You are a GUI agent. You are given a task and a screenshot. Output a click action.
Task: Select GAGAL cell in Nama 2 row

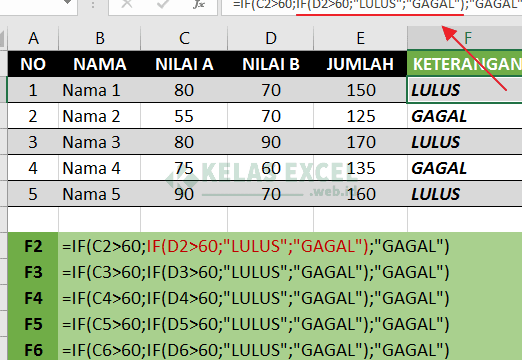(x=465, y=116)
